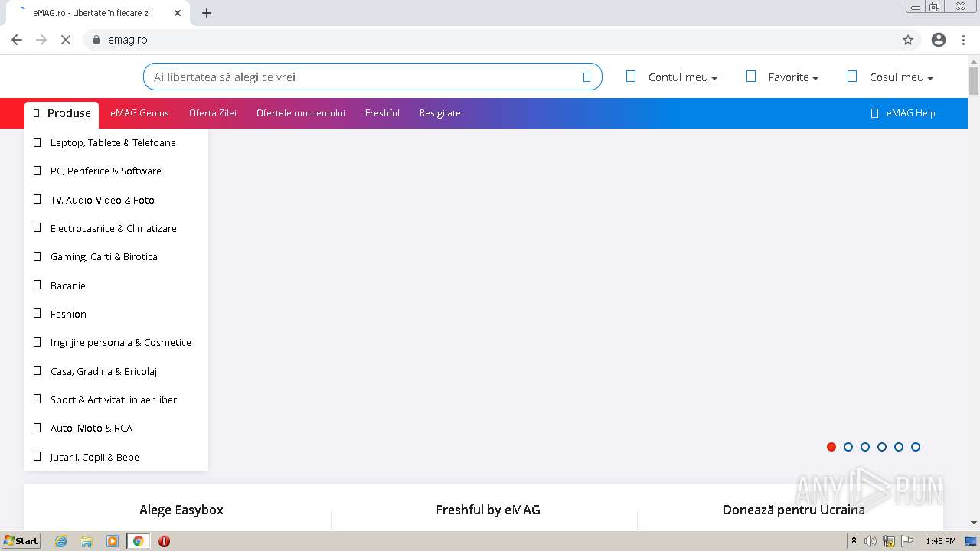980x551 pixels.
Task: Click icon beside Bacanie category
Action: coord(37,285)
